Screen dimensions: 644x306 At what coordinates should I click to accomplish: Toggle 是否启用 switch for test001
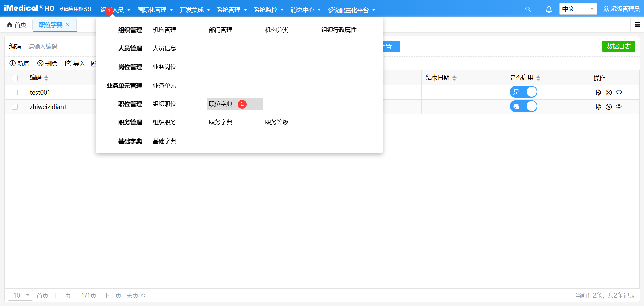point(523,92)
